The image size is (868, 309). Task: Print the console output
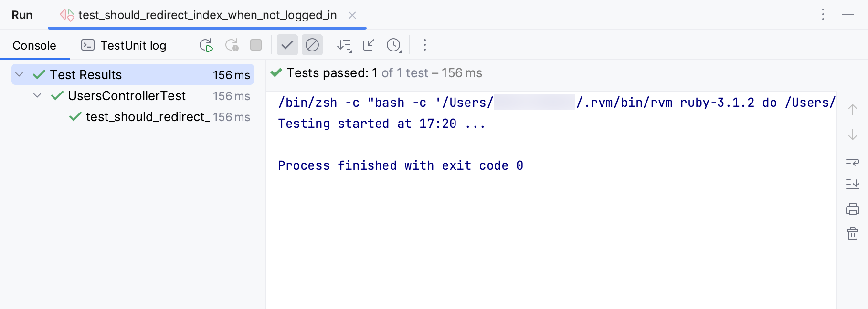853,209
